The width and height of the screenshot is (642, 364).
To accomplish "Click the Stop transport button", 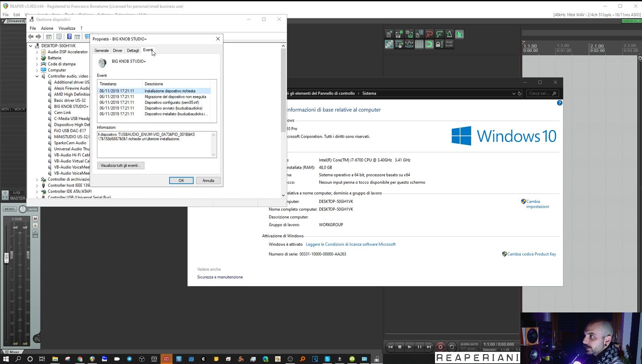I will [x=400, y=347].
